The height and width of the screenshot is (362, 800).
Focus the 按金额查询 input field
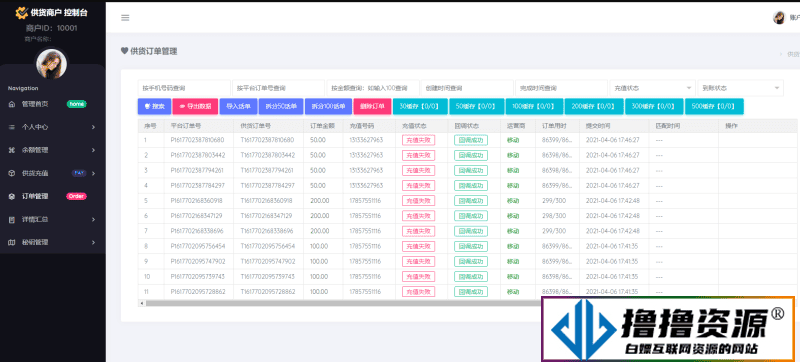[x=372, y=88]
